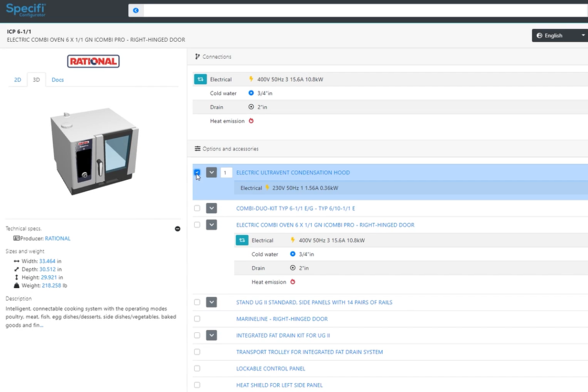Screen dimensions: 588x392
Task: Open Heat Shield for Left Side Panel link
Action: (279, 385)
